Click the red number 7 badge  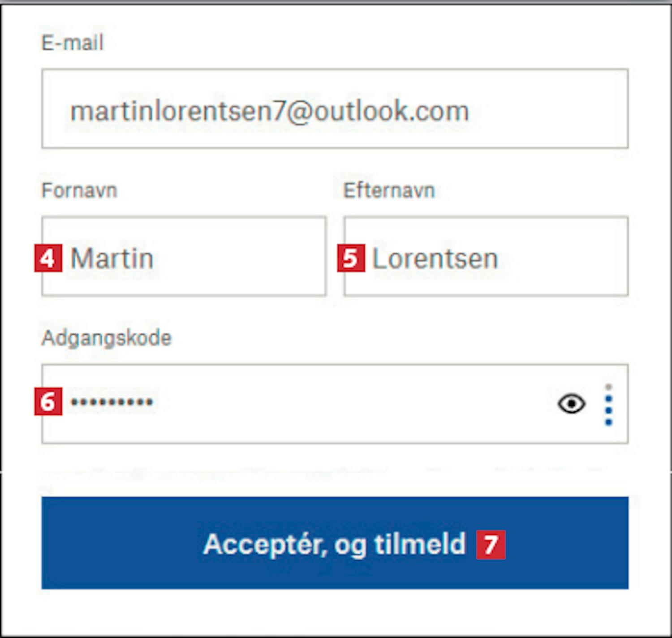[491, 545]
